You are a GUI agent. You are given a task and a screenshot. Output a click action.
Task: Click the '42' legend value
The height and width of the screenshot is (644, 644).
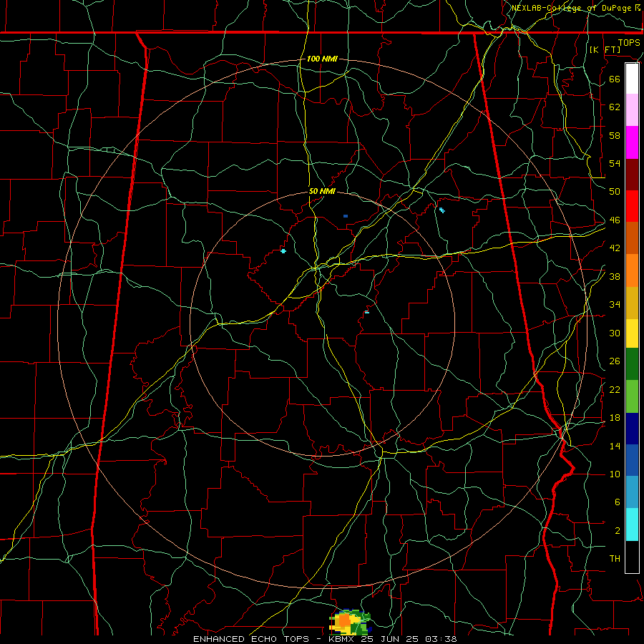pos(615,248)
